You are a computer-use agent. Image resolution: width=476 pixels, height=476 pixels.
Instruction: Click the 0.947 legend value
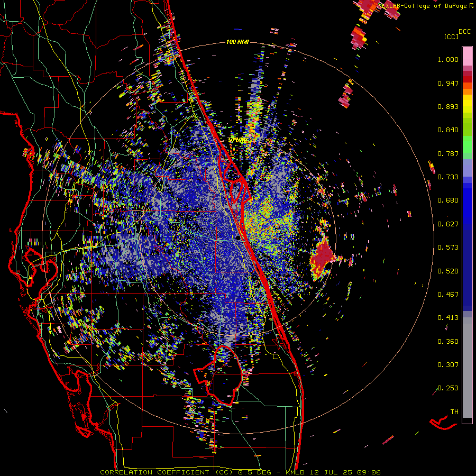(x=448, y=83)
